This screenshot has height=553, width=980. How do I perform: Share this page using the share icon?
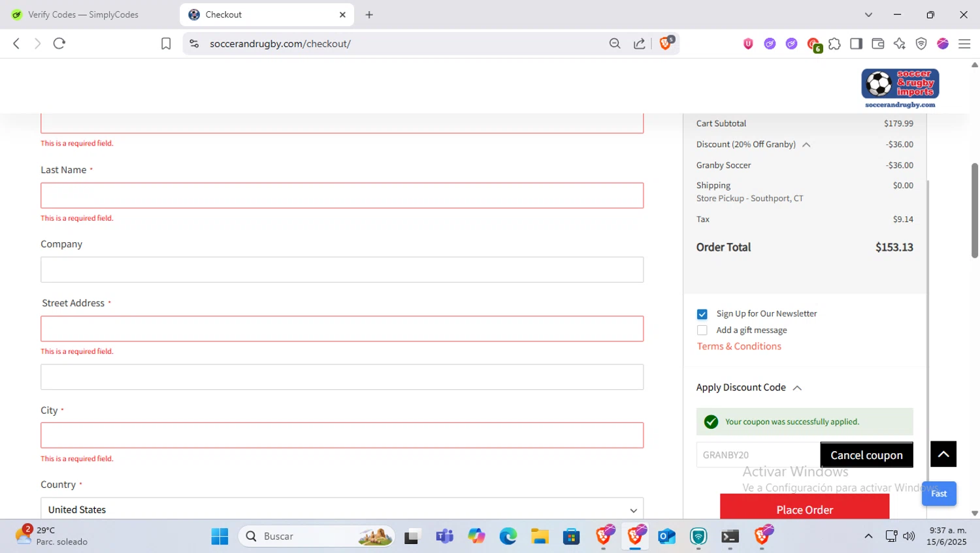click(x=640, y=44)
